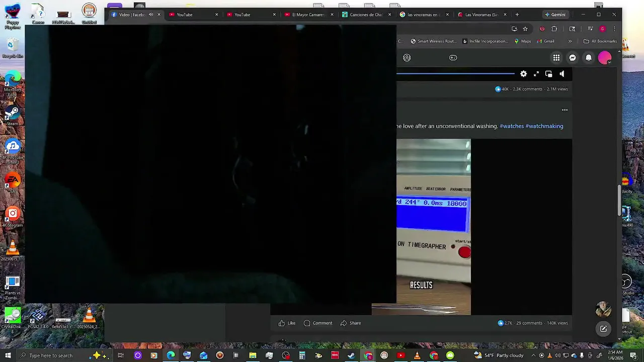Open Steam desktop shortcut
Screen dimensions: 644x362
tap(13, 115)
